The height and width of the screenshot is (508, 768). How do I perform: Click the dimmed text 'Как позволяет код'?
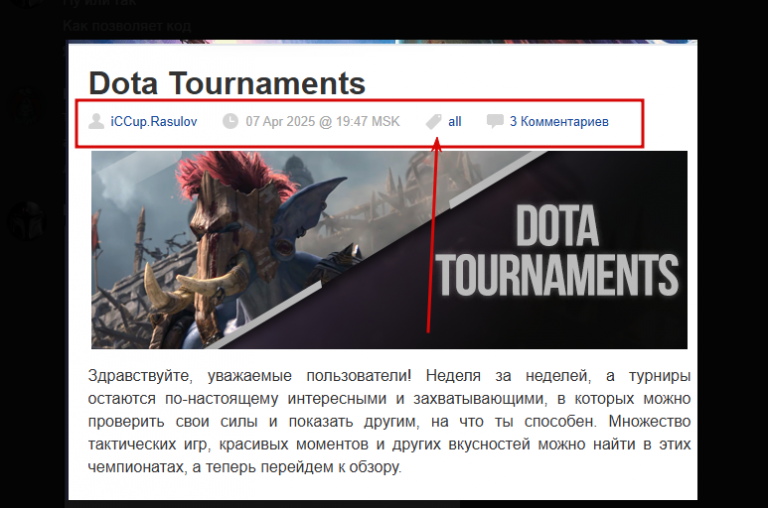point(127,25)
